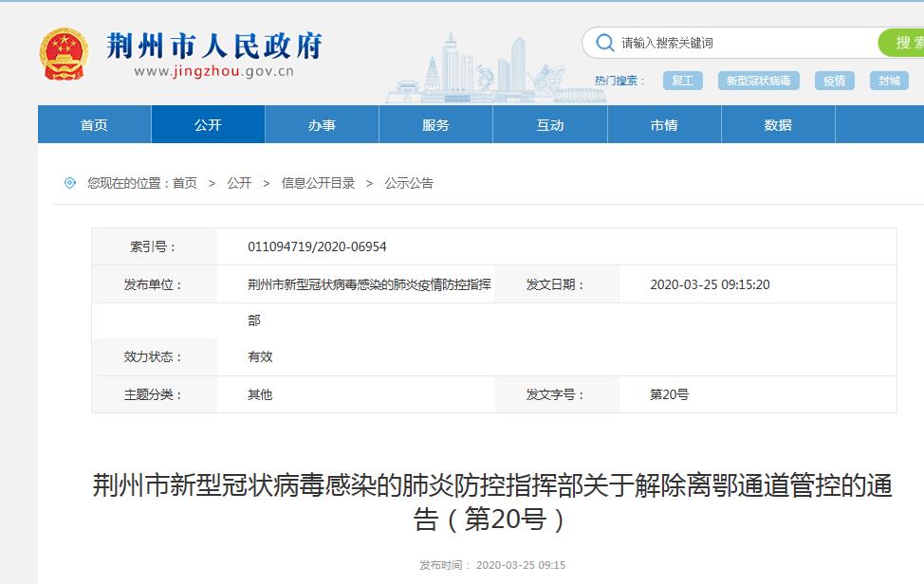Screen dimensions: 924x584
Task: Open the 服务 navigation tab
Action: pyautogui.click(x=435, y=125)
